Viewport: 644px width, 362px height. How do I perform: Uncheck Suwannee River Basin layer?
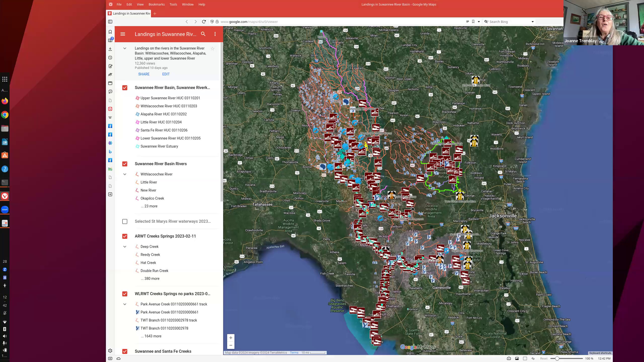pyautogui.click(x=125, y=88)
